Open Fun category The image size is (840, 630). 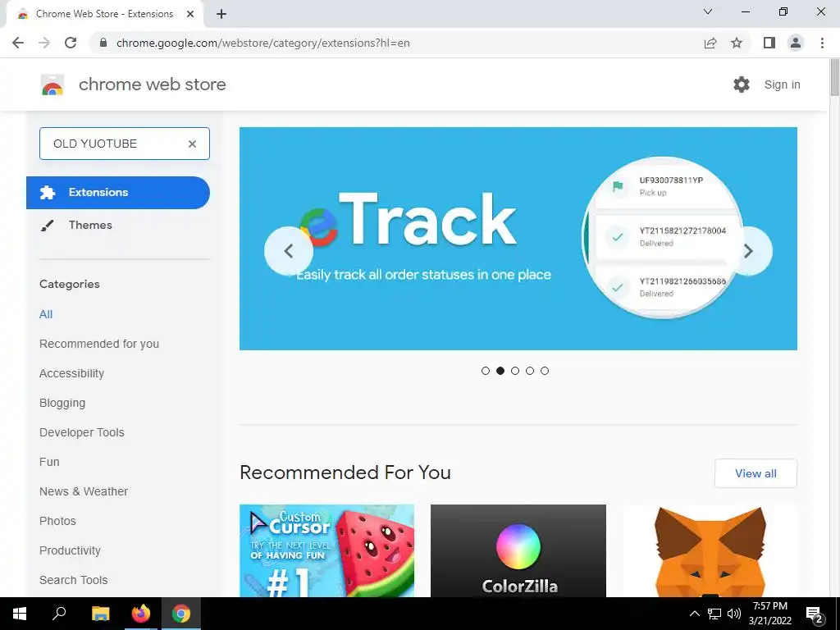point(49,462)
